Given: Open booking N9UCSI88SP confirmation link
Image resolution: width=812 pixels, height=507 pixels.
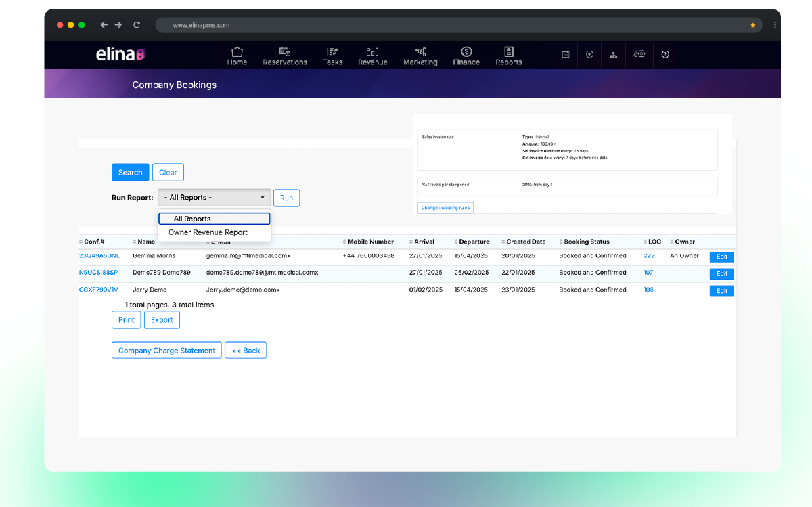Looking at the screenshot, I should [x=98, y=273].
